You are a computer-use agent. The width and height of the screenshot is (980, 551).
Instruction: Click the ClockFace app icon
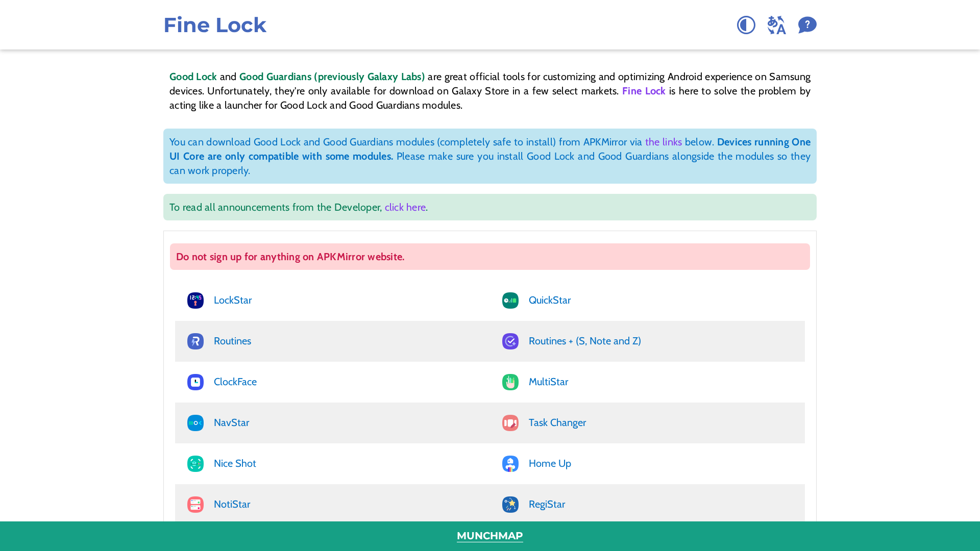[x=195, y=382]
